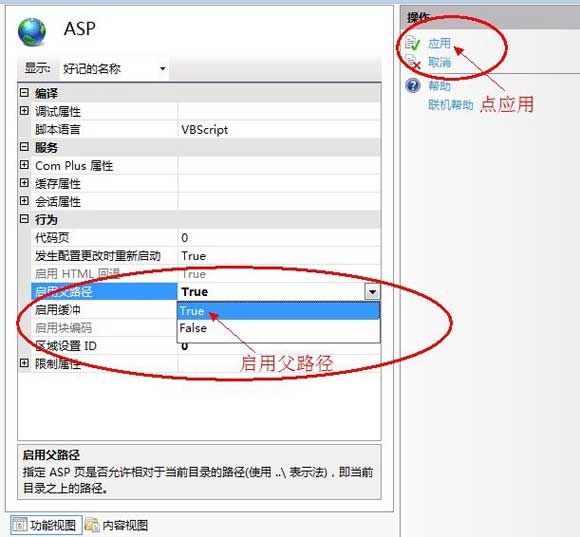Select the 代码页 property row
The height and width of the screenshot is (537, 580).
[x=206, y=237]
